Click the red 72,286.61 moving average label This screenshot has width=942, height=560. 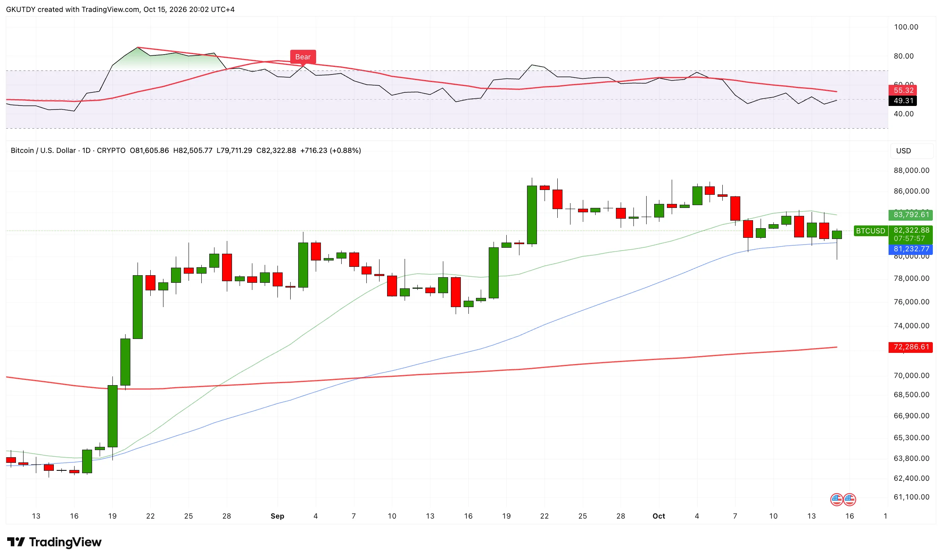click(911, 347)
